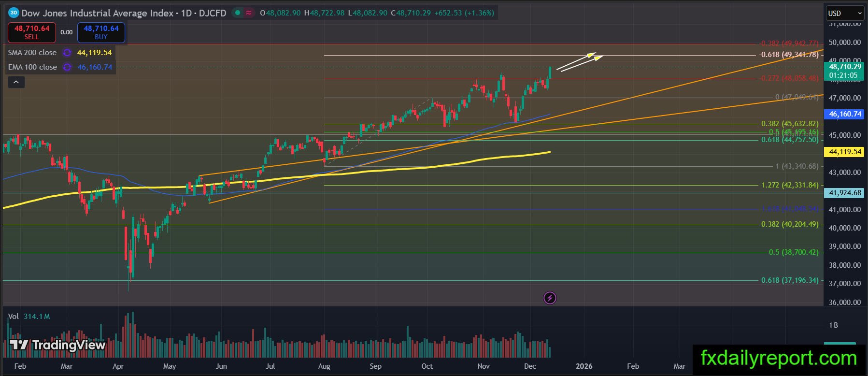Collapse the indicator legend with the chevron
This screenshot has height=376, width=868.
click(x=16, y=82)
